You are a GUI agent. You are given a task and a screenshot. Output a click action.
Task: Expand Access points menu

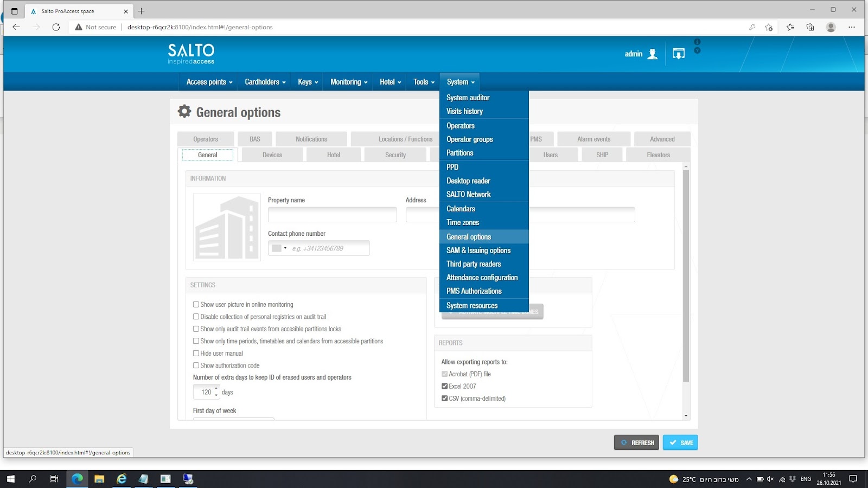point(209,82)
